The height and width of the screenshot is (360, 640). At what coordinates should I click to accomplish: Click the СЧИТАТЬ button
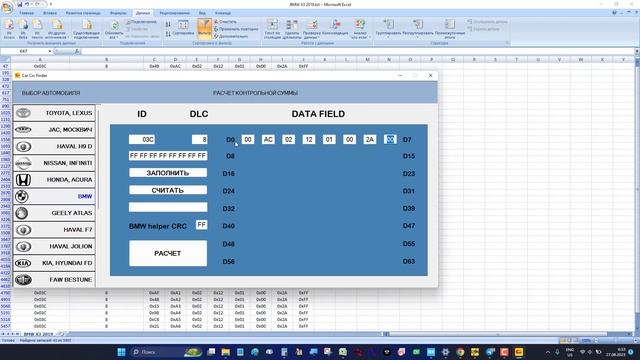(x=168, y=190)
